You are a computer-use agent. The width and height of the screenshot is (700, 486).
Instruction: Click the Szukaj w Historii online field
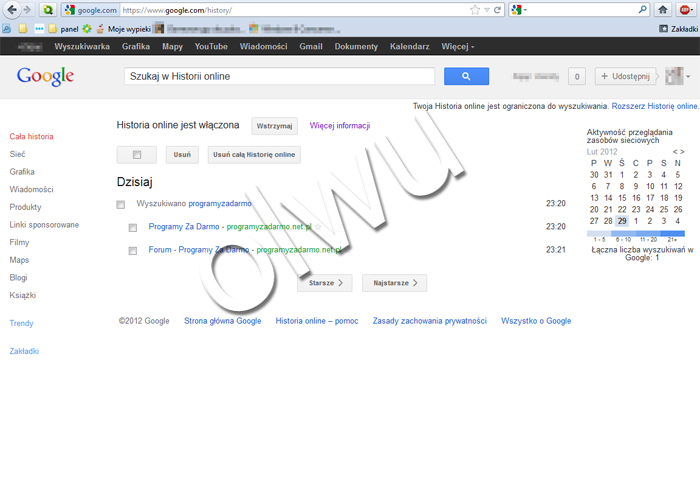(279, 76)
